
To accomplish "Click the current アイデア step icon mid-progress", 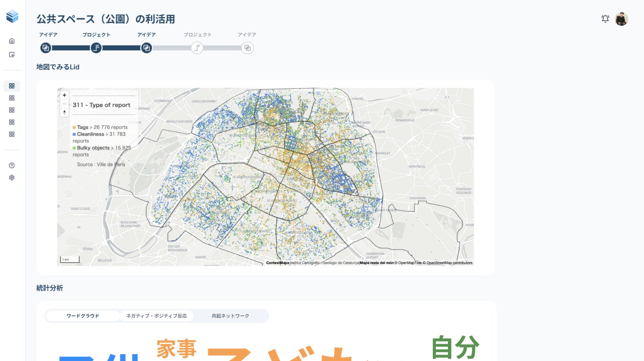I will click(147, 48).
